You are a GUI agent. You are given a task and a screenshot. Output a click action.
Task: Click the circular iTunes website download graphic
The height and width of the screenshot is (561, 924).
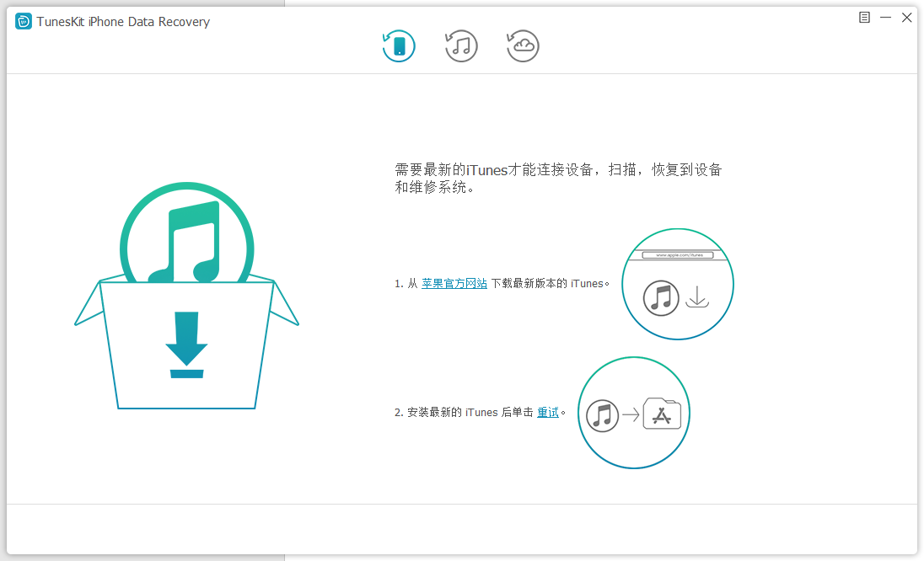pyautogui.click(x=678, y=285)
